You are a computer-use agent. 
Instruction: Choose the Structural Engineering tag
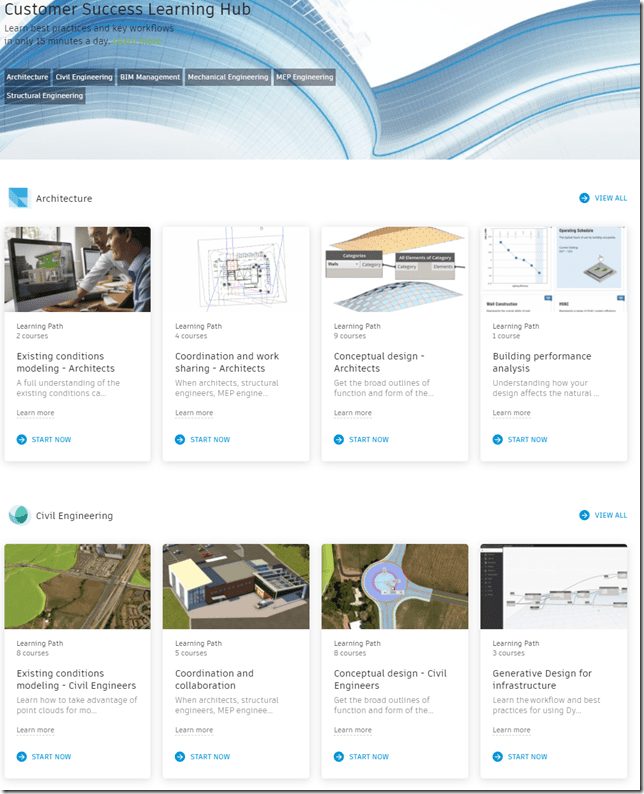(44, 96)
